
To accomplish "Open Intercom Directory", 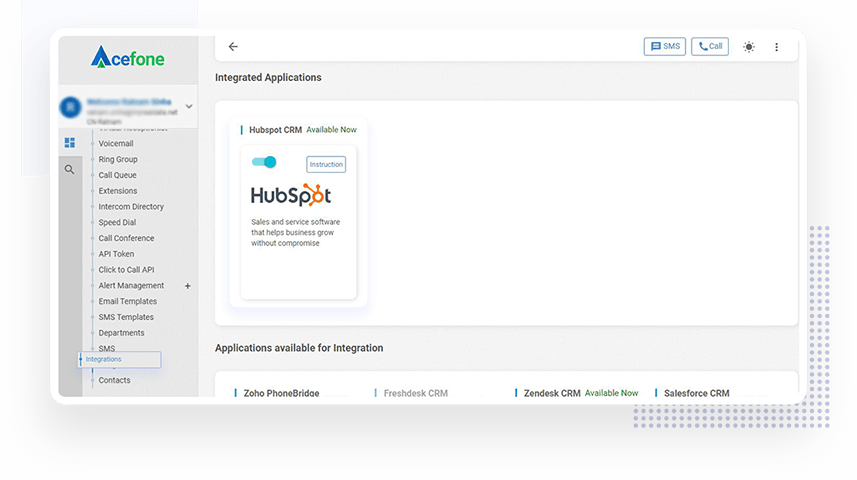I will click(131, 207).
